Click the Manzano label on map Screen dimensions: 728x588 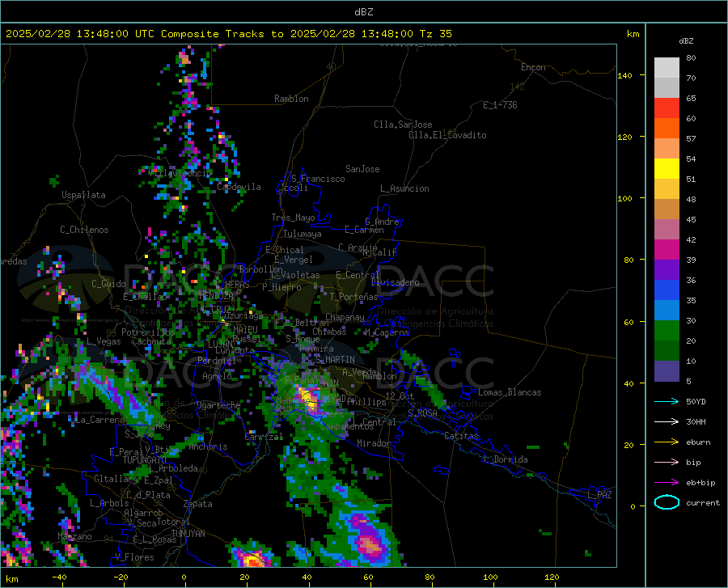[x=74, y=536]
